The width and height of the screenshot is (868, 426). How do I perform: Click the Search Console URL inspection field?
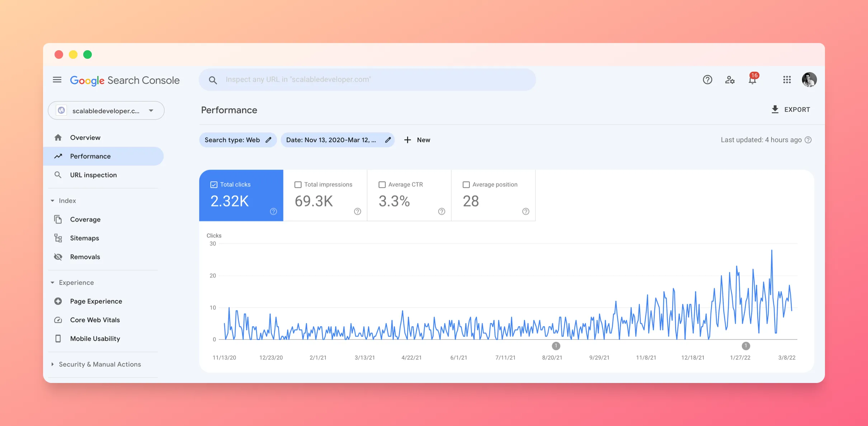(x=368, y=79)
